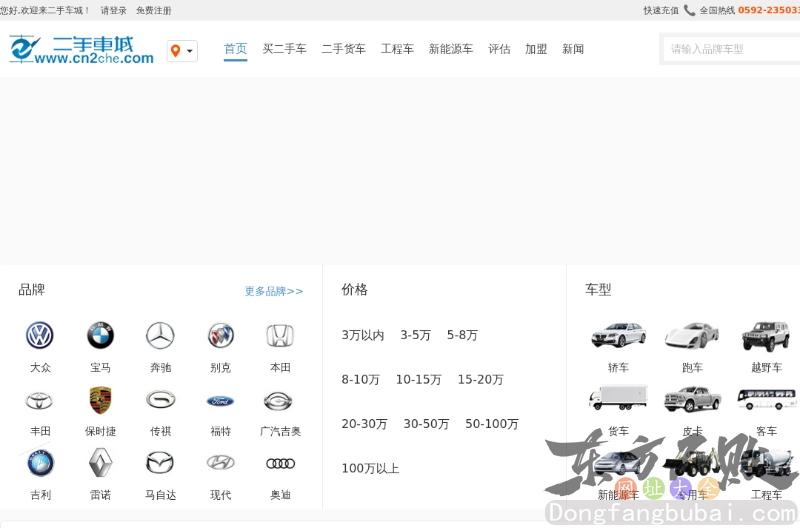Open the 新能源车 navigation item
Screen dimensions: 800x528
(451, 49)
